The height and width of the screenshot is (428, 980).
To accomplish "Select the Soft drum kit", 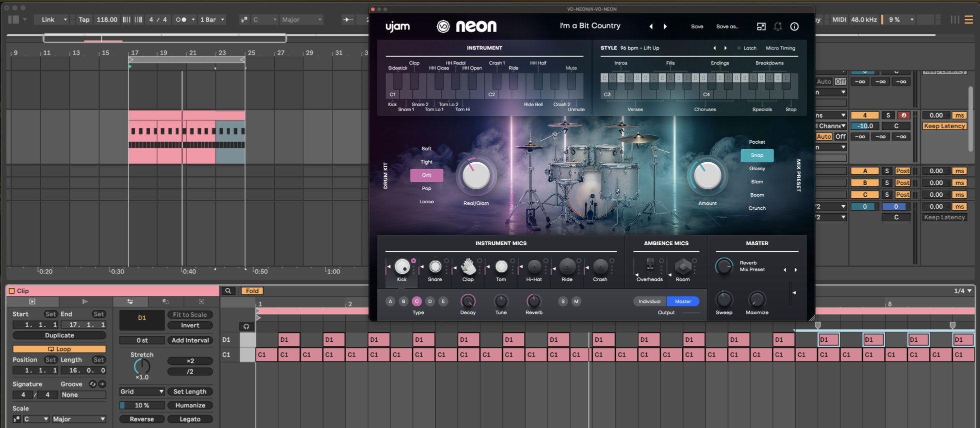I will tap(426, 149).
